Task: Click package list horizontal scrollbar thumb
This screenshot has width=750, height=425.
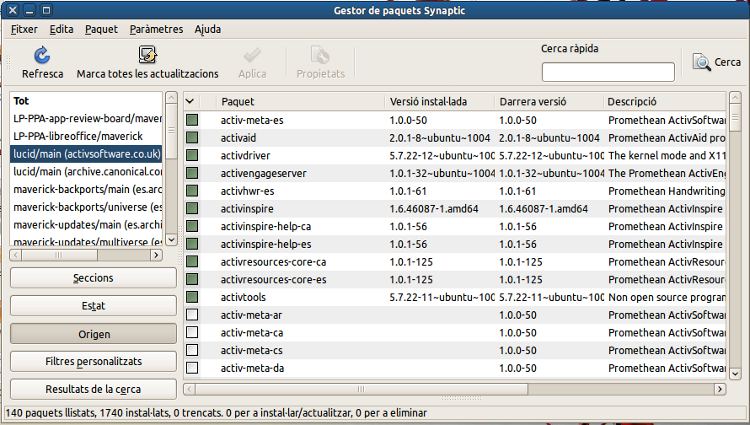Action: click(x=362, y=389)
